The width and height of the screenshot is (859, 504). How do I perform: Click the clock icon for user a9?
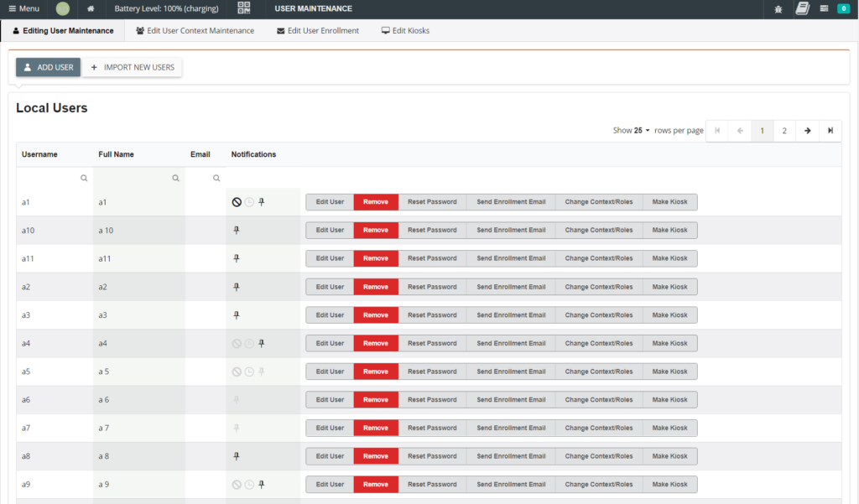pos(249,484)
